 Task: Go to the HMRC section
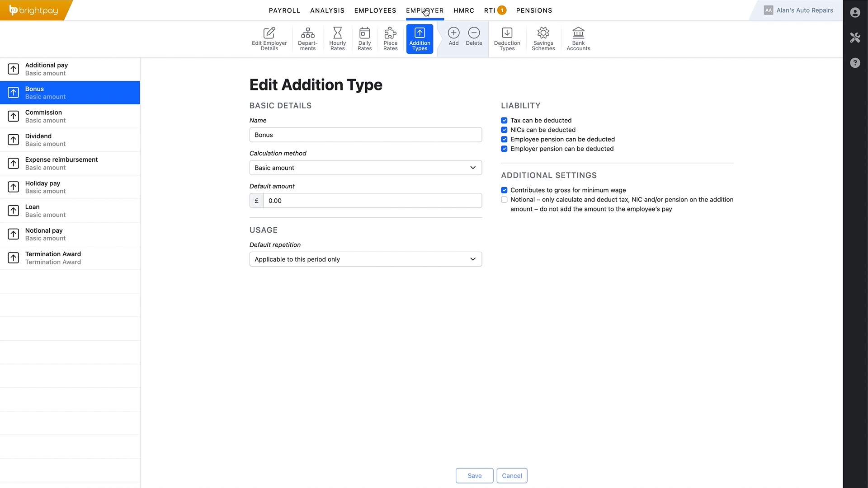464,10
